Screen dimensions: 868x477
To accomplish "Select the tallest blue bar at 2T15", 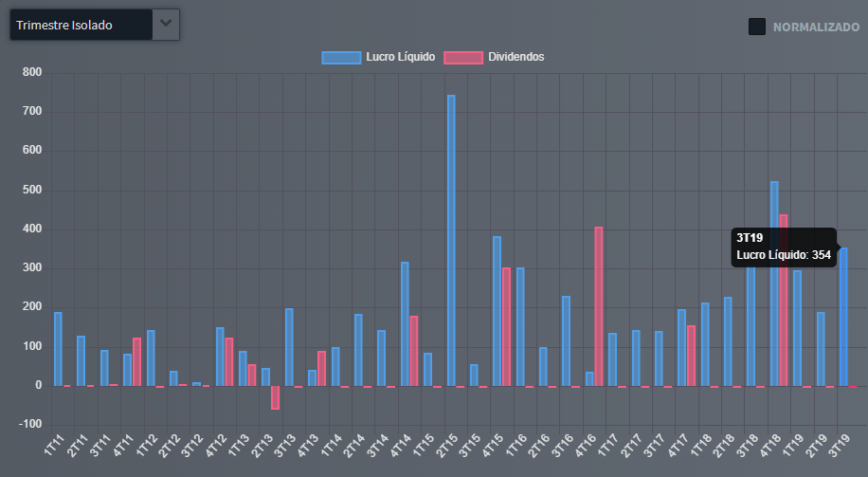I will 451,240.
